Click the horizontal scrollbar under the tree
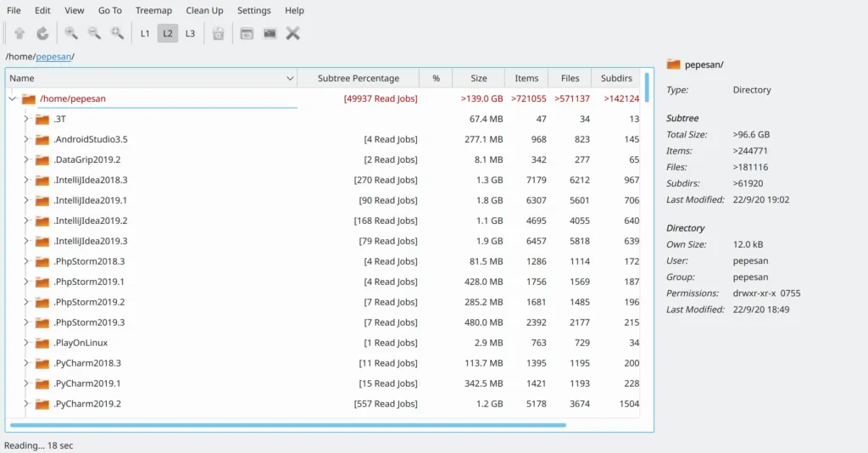This screenshot has height=453, width=868. (x=287, y=424)
